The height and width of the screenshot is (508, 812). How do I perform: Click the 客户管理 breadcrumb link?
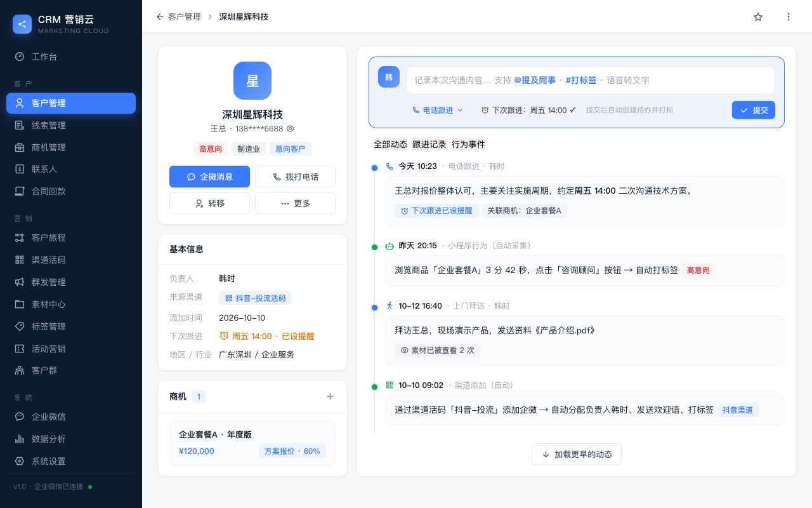pos(185,17)
